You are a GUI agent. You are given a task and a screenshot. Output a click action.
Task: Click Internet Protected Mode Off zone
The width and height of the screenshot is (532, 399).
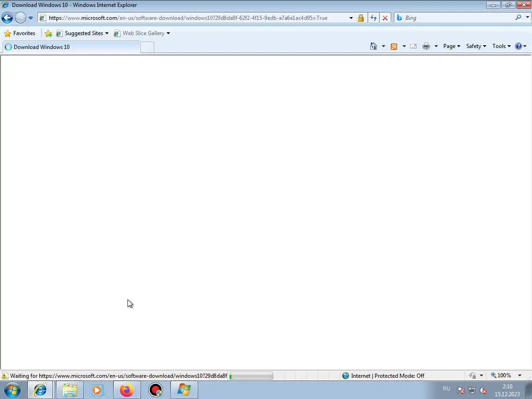click(383, 376)
